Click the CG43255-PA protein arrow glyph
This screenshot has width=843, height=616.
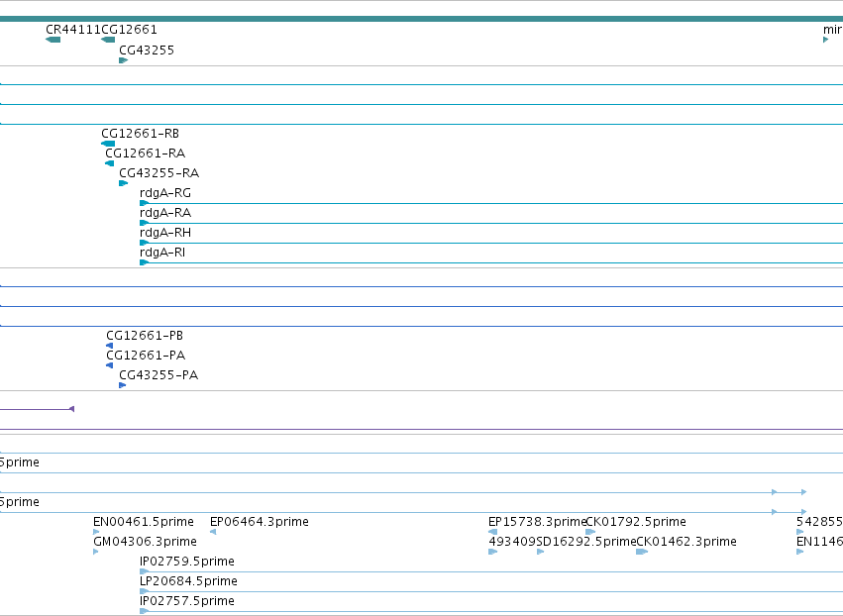click(122, 385)
